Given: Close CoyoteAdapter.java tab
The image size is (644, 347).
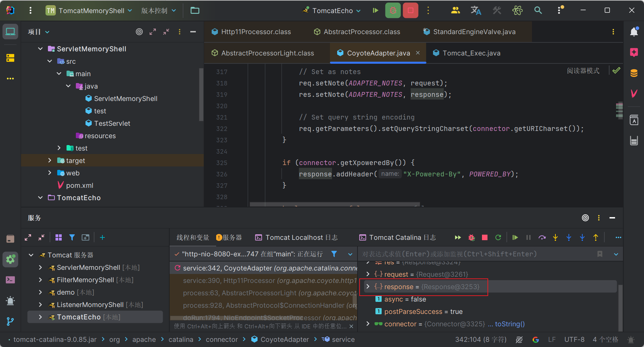Looking at the screenshot, I should tap(418, 53).
